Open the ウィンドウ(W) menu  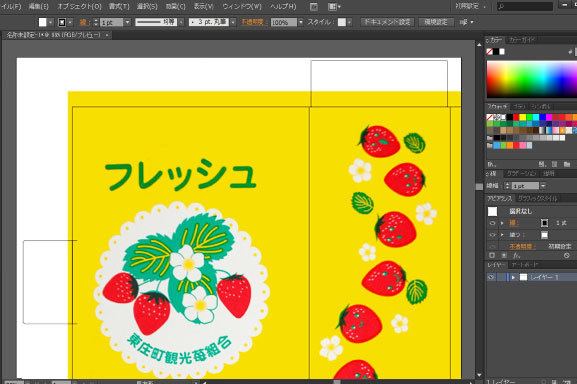pos(242,6)
